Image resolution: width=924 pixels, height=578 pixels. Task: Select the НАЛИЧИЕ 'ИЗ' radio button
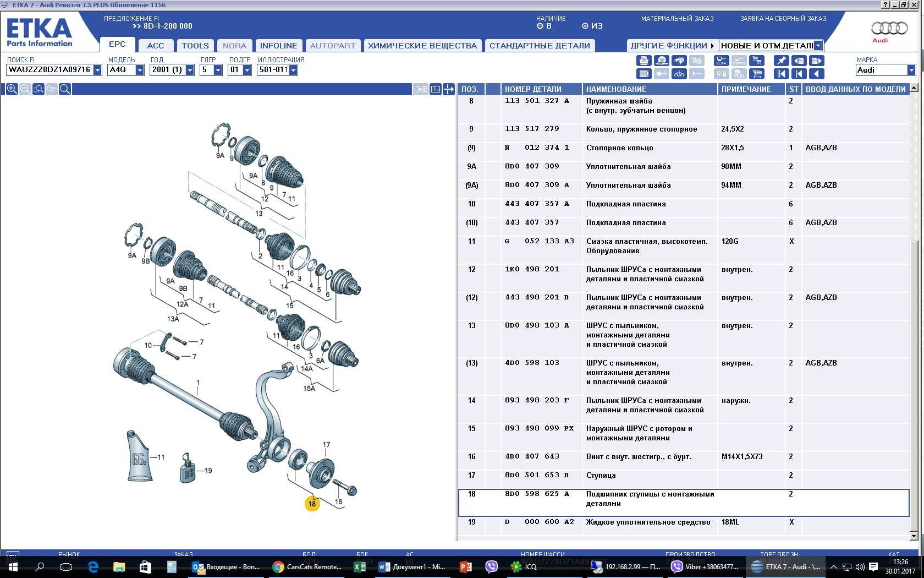[585, 26]
